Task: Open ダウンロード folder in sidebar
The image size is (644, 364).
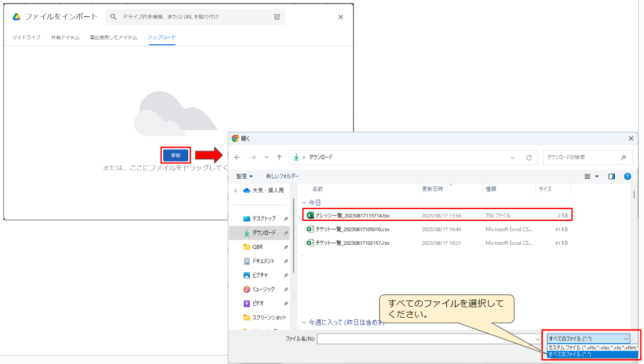Action: point(263,233)
